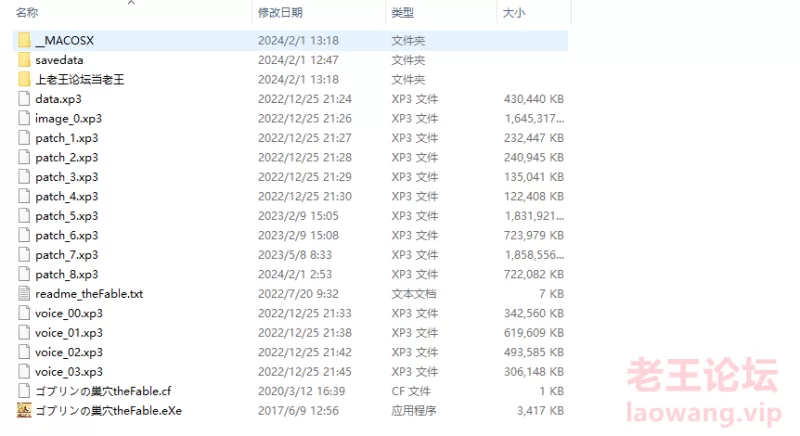Click the patch_1.xp3 file icon
Screen dimensions: 800x436
pos(24,138)
